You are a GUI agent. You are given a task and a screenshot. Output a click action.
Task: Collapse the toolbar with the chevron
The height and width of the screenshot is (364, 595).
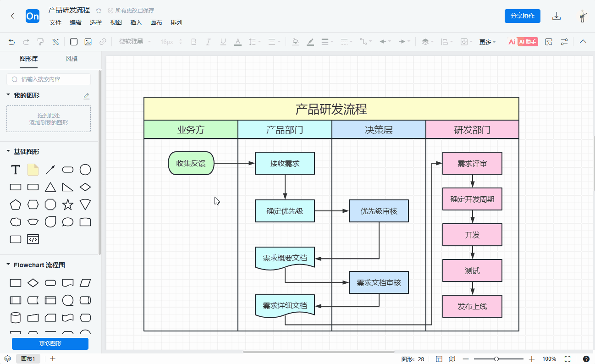tap(583, 41)
